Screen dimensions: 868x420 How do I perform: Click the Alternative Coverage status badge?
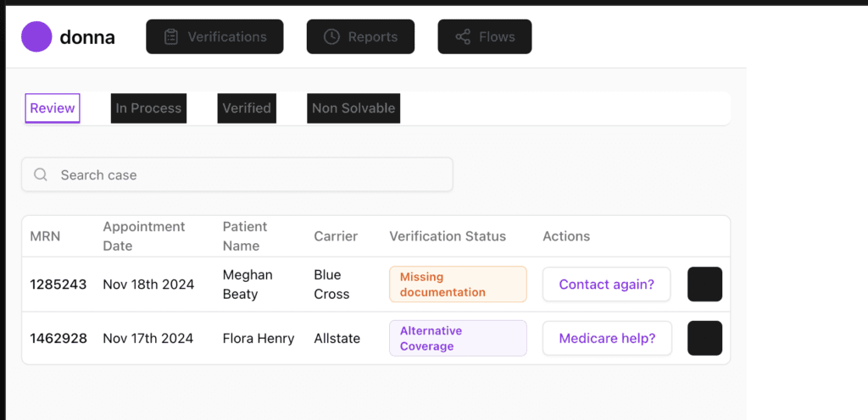(x=458, y=338)
